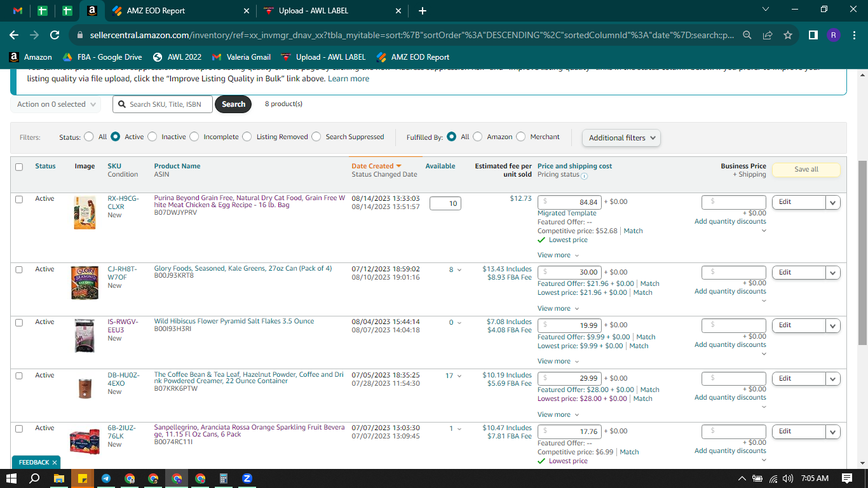This screenshot has width=868, height=488.
Task: Expand View more in the Coffee Bean row
Action: pyautogui.click(x=558, y=415)
